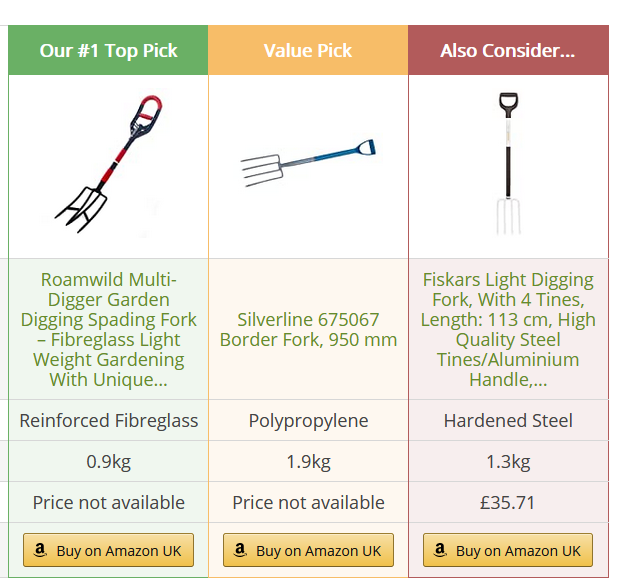Image resolution: width=636 pixels, height=588 pixels.
Task: Click the Polypropylene material cell
Action: tap(308, 420)
